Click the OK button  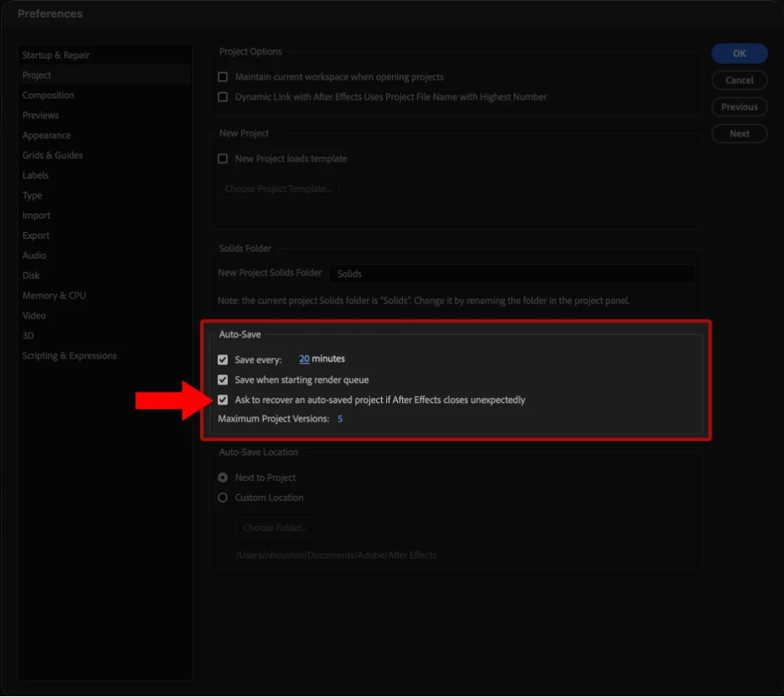(x=739, y=54)
